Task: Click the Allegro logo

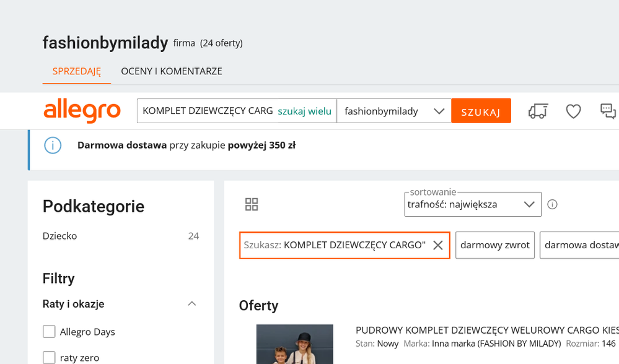Action: (x=82, y=111)
